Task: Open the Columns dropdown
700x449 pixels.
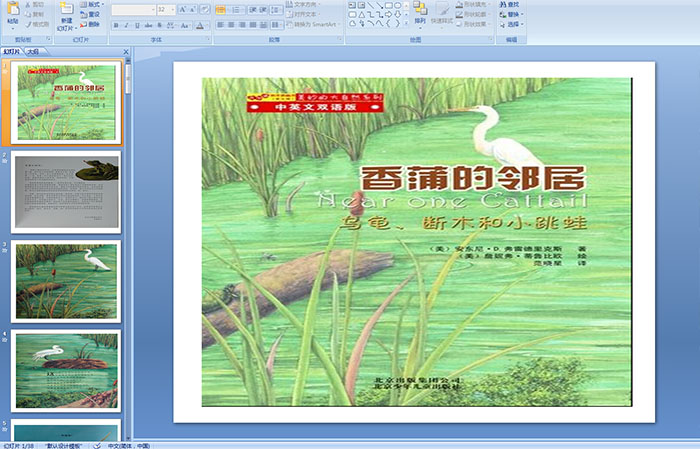Action: coord(277,25)
